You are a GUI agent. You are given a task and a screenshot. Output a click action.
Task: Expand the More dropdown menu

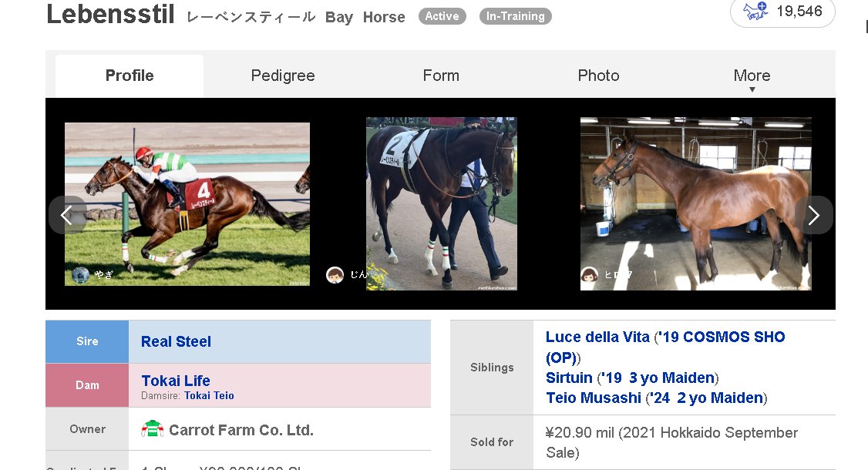point(752,78)
